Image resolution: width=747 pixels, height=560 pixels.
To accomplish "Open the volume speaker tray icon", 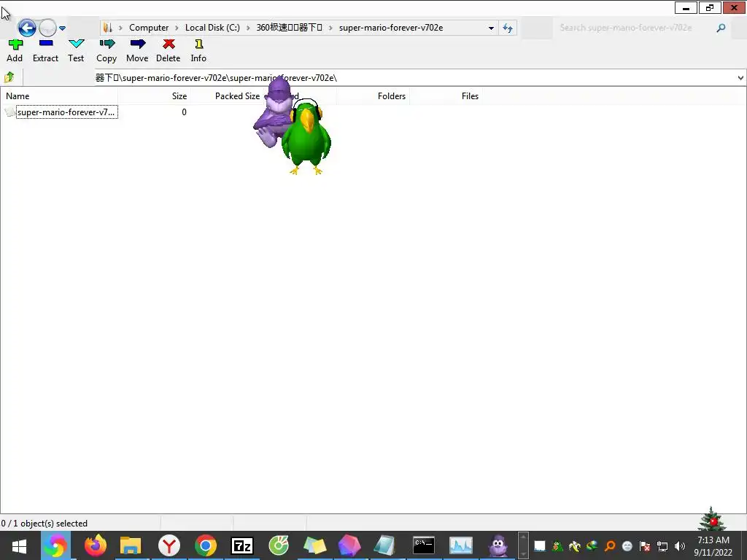I will coord(680,545).
